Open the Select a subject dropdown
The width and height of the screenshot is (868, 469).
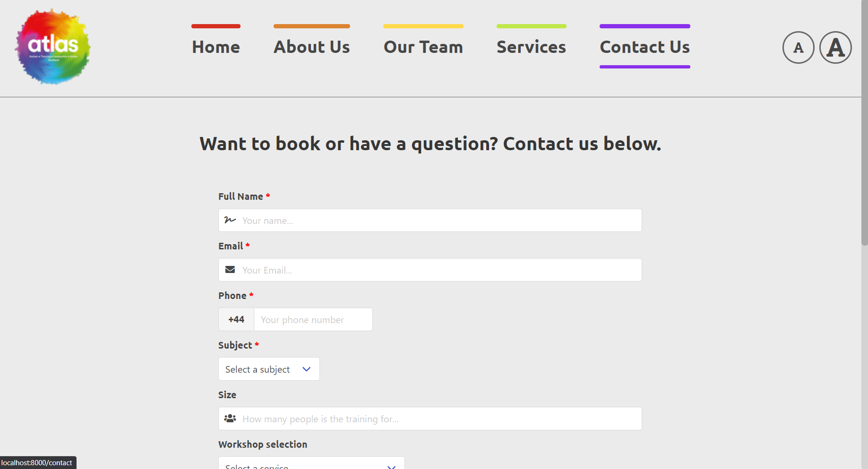(x=269, y=369)
